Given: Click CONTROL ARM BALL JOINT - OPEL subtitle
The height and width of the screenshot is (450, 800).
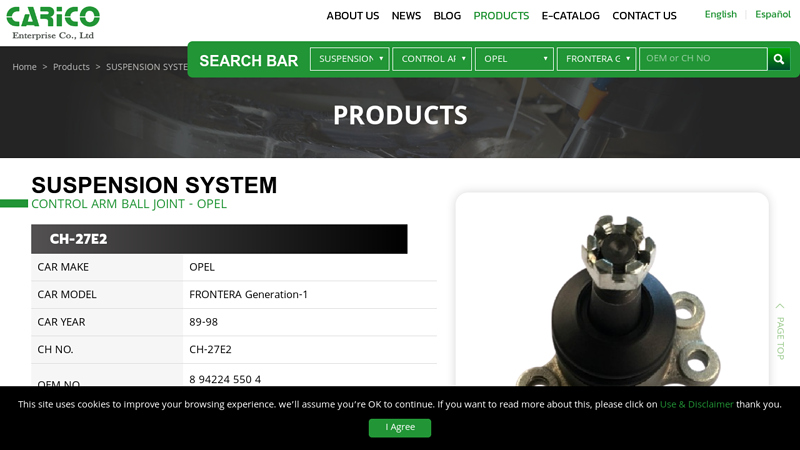Looking at the screenshot, I should (129, 204).
